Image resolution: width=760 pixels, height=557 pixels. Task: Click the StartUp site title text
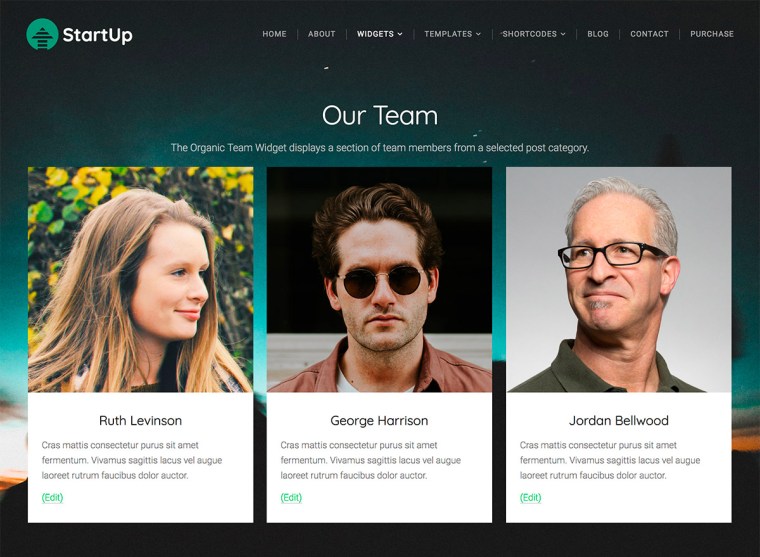click(97, 35)
